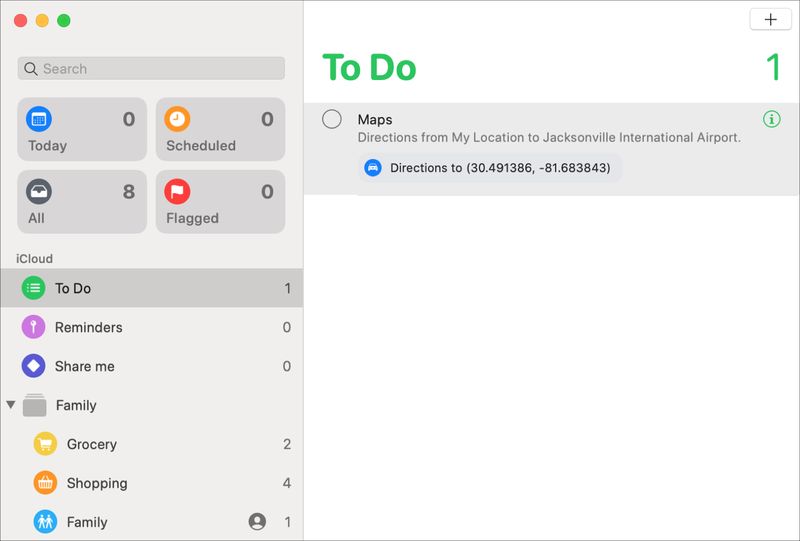This screenshot has width=800, height=541.
Task: Click the To Do list heading
Action: (x=370, y=67)
